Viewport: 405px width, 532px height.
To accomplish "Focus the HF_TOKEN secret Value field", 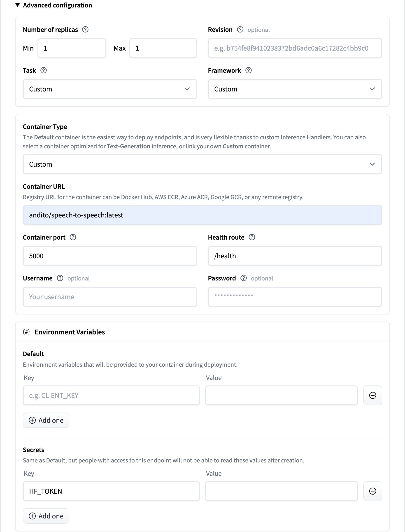I will pos(281,491).
